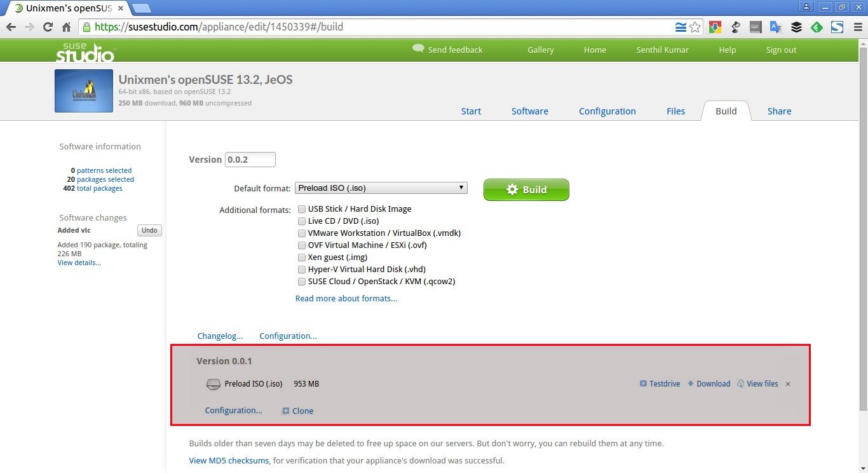Download the Preload ISO build
This screenshot has height=473, width=868.
pos(709,384)
